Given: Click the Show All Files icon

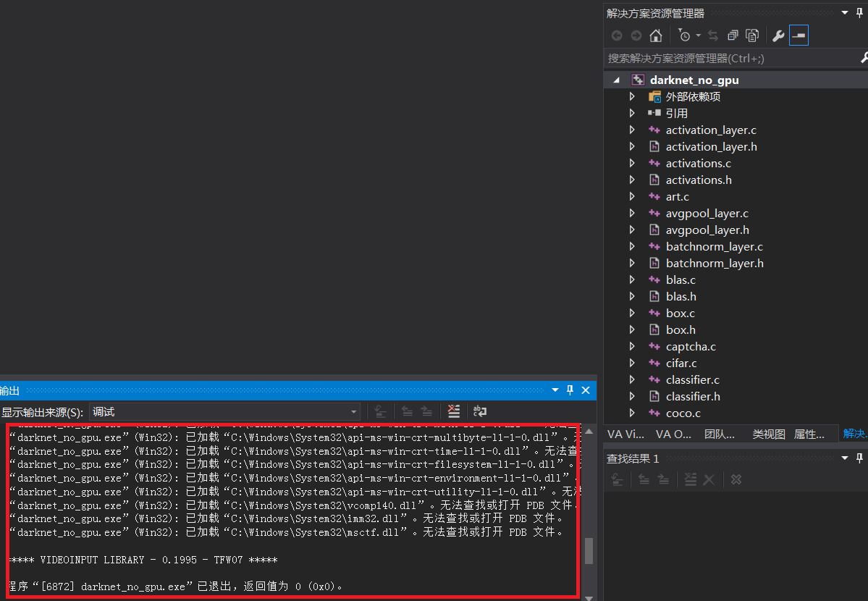Looking at the screenshot, I should click(x=752, y=36).
